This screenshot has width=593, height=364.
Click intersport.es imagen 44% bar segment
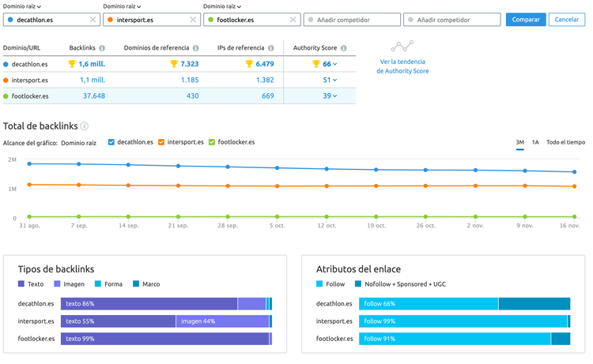point(222,321)
